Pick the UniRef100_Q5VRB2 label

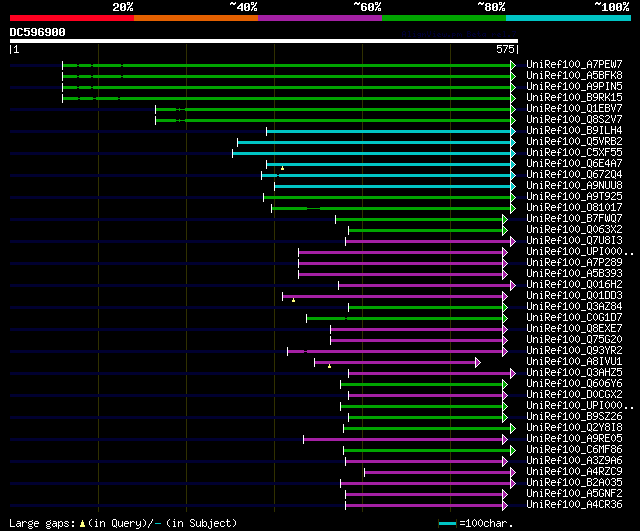[x=574, y=142]
